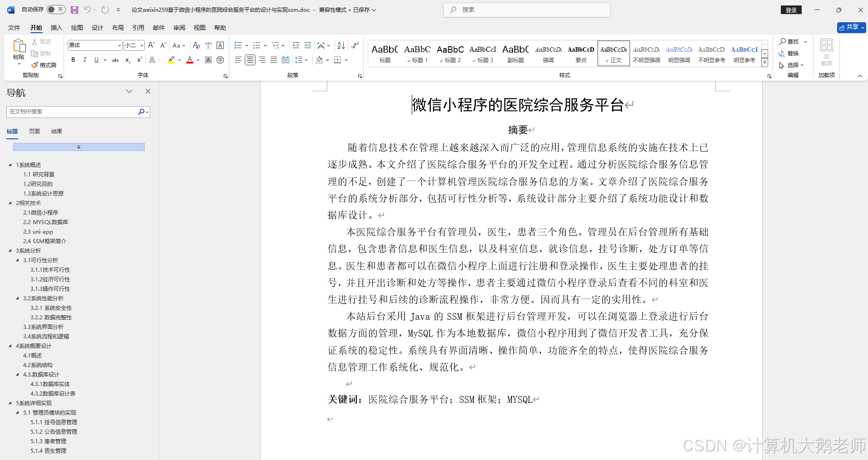
Task: Align the paragraph to the left
Action: (238, 60)
